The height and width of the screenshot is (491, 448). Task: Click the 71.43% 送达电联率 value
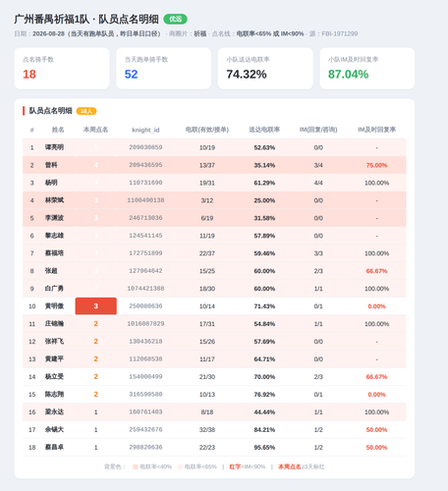tap(264, 306)
